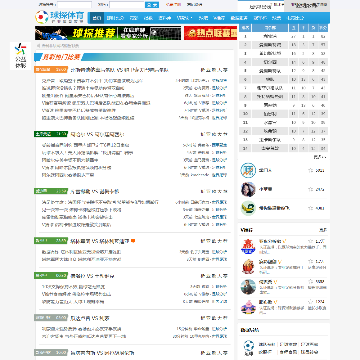The width and height of the screenshot is (360, 360).
Task: Click the orange league tag on the first match
Action: click(x=51, y=70)
